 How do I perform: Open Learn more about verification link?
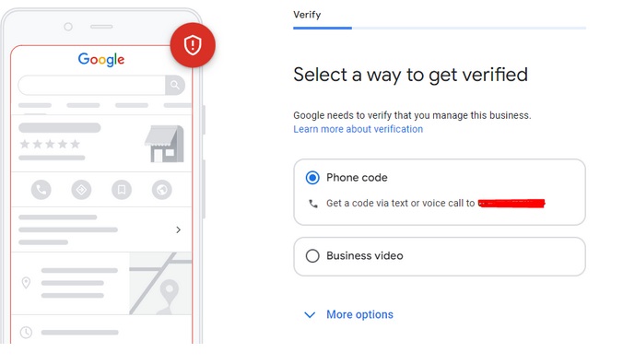click(358, 129)
